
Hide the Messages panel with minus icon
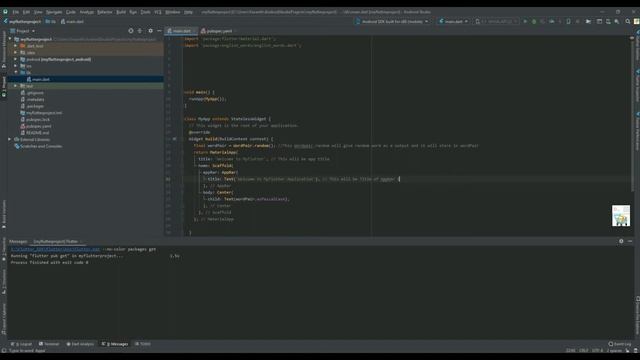[630, 241]
